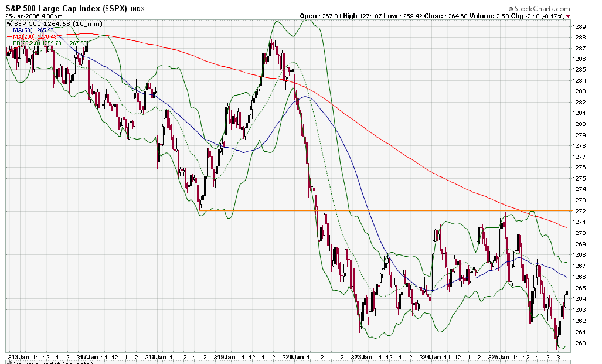The height and width of the screenshot is (364, 602).
Task: Click the 1285 price axis label
Action: [579, 70]
